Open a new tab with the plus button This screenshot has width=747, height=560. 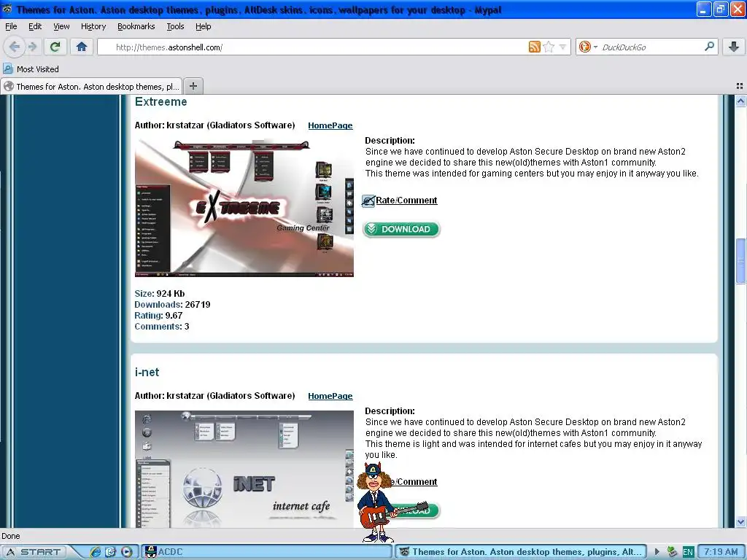193,86
